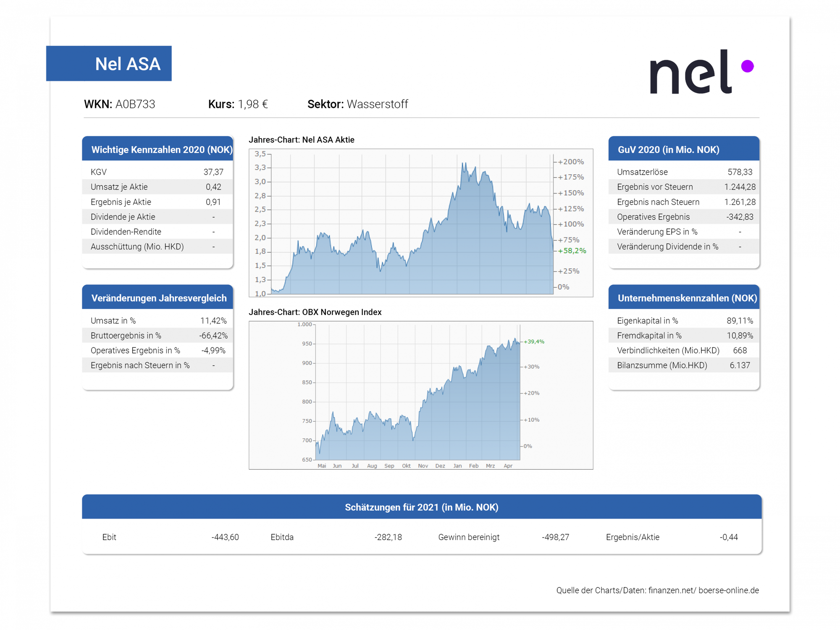The height and width of the screenshot is (630, 840).
Task: Click the Veränderung Dividende in % label
Action: (667, 247)
